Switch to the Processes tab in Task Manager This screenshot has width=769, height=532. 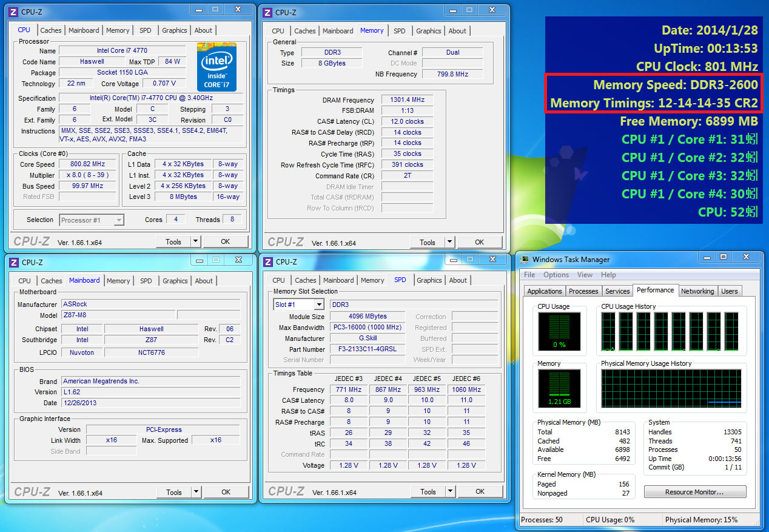(583, 291)
